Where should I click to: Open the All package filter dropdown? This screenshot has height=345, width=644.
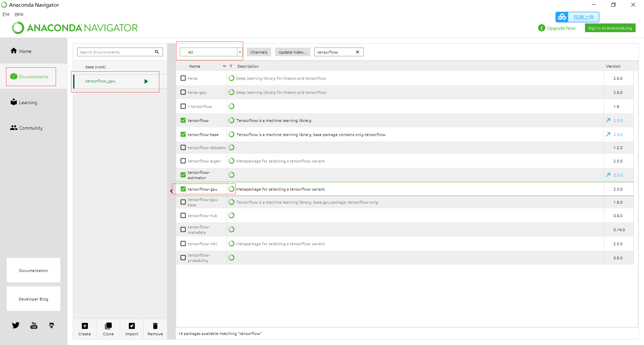[211, 52]
